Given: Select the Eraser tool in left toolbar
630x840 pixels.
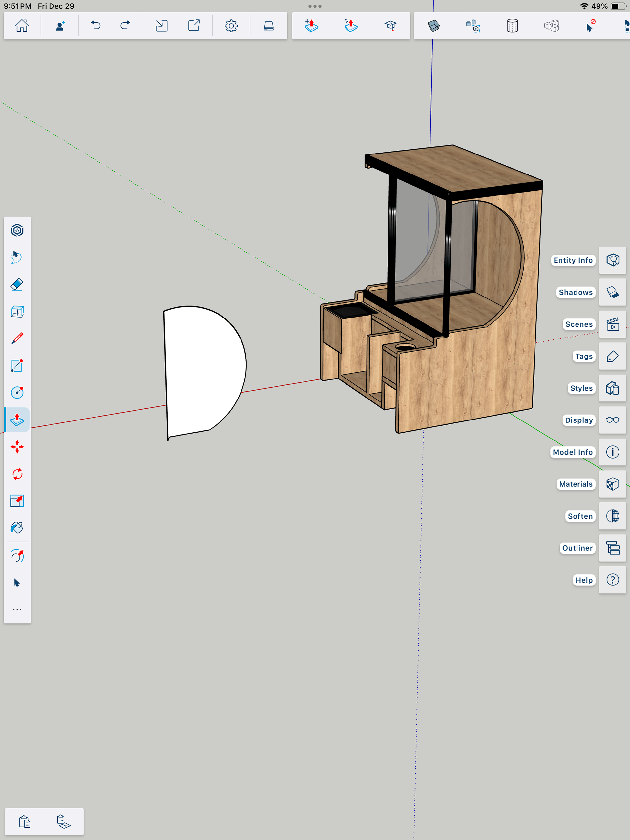Looking at the screenshot, I should click(x=17, y=284).
